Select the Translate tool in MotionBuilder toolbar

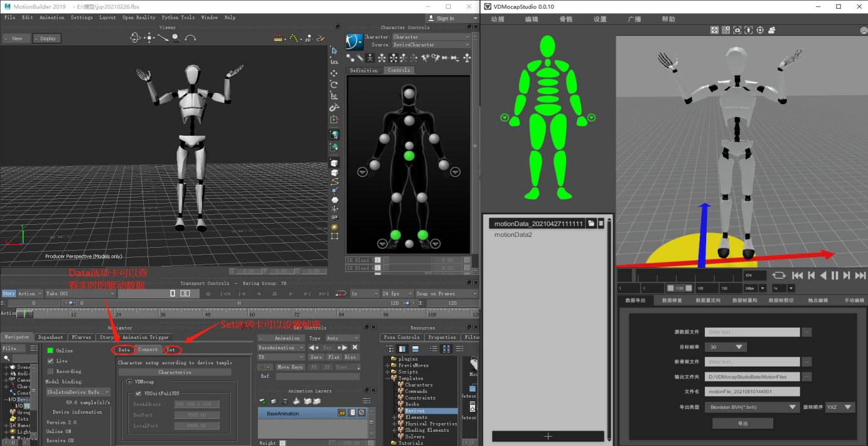click(334, 73)
